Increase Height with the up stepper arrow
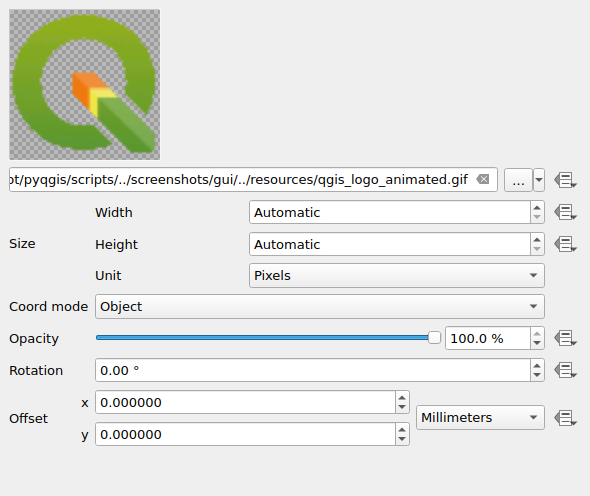This screenshot has height=496, width=590. pyautogui.click(x=537, y=239)
